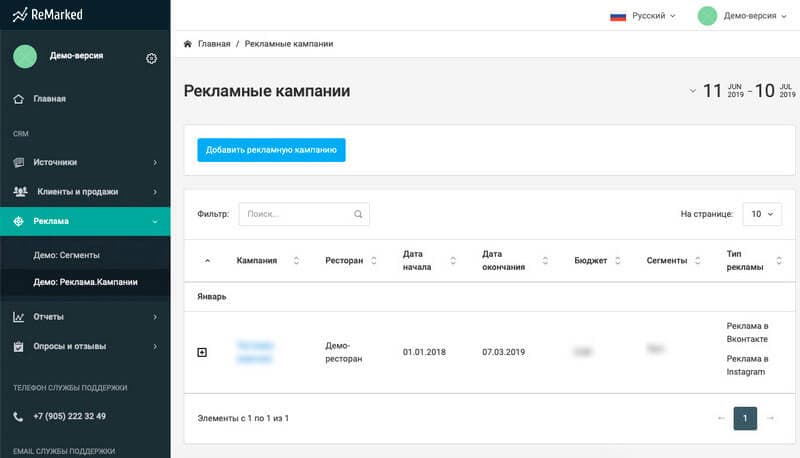Click the Источники chat icon

(x=19, y=162)
